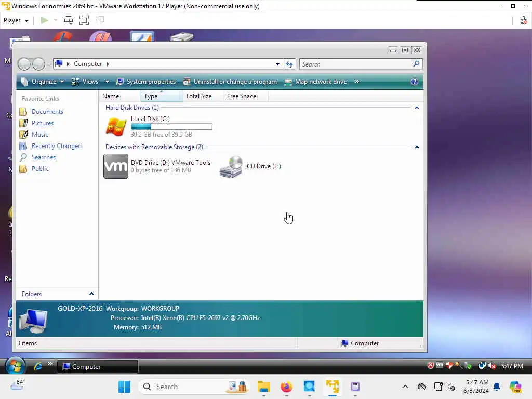The width and height of the screenshot is (532, 399).
Task: Expand quick launch overflow chevron
Action: (50, 363)
